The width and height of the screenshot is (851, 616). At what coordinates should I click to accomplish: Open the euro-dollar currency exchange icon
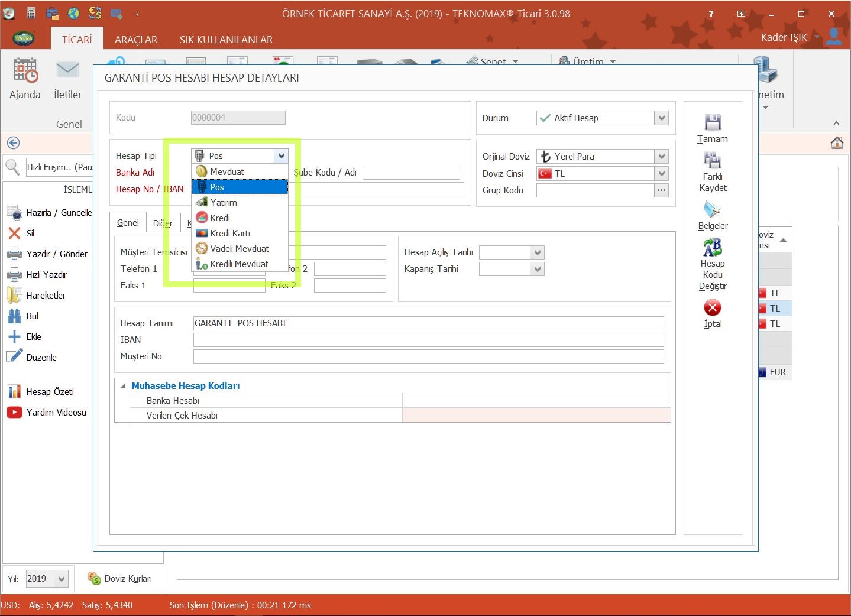click(x=95, y=13)
